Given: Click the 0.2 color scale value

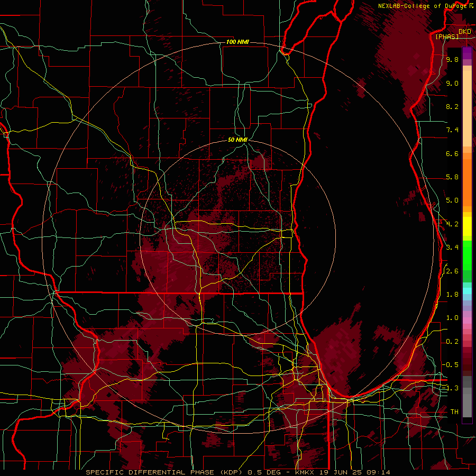Looking at the screenshot, I should point(452,342).
